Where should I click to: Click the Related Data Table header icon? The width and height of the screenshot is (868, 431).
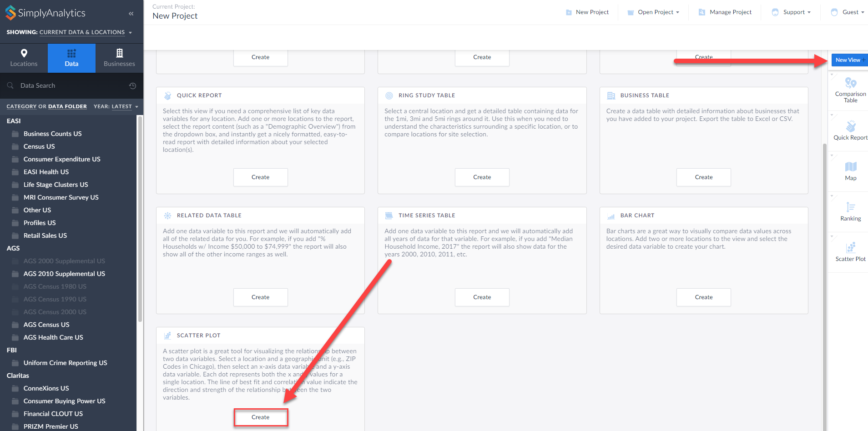(x=167, y=215)
